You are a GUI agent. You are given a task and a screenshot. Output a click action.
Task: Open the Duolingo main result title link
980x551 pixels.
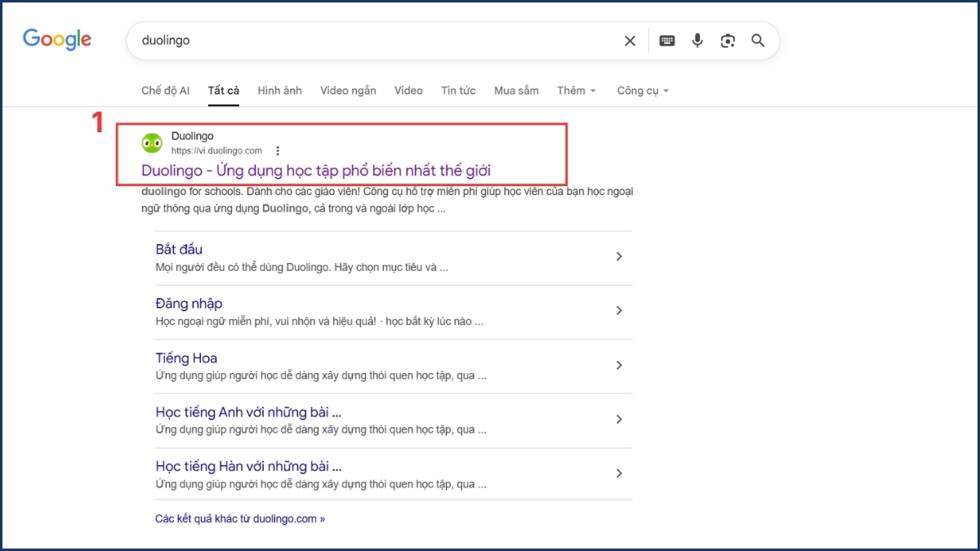pos(316,171)
